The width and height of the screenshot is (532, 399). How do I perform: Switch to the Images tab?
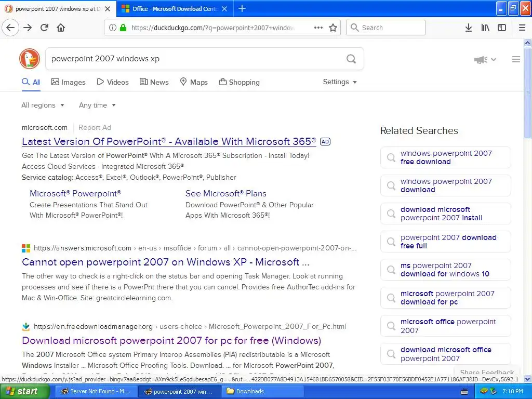[68, 82]
